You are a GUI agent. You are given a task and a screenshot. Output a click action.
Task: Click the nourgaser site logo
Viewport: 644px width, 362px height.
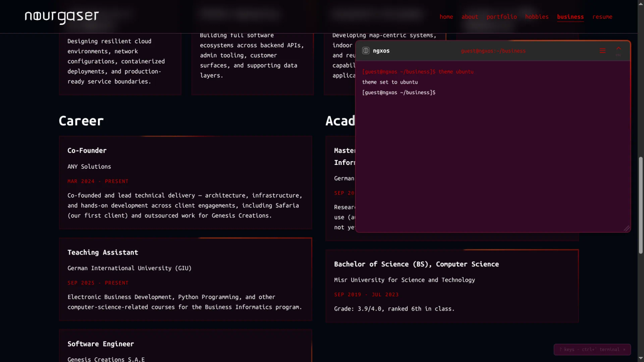click(62, 17)
